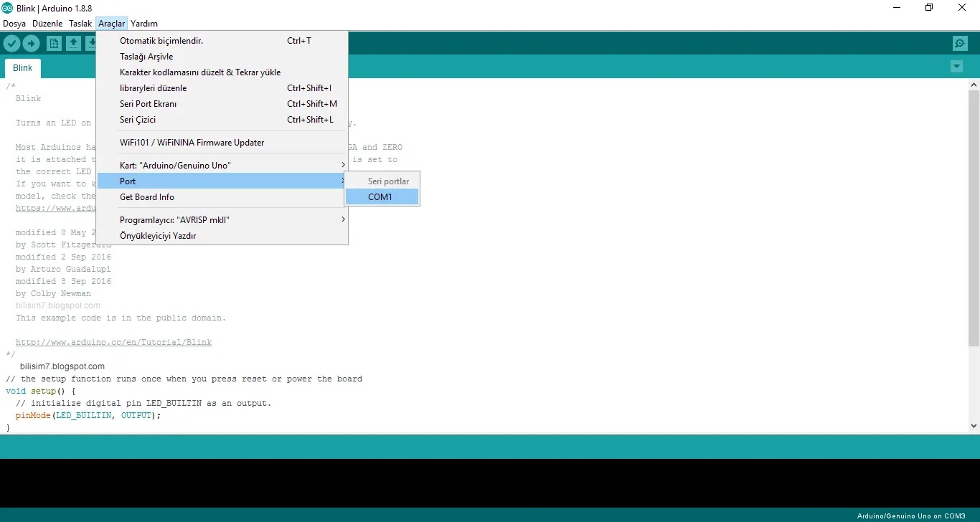The image size is (980, 522).
Task: Click 'modified 2 Sep 2016' comment line
Action: (63, 257)
